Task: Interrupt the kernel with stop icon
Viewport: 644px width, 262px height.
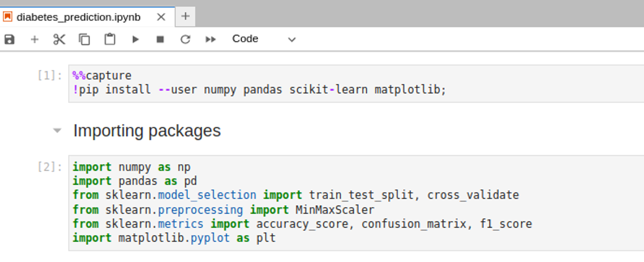Action: coord(160,39)
